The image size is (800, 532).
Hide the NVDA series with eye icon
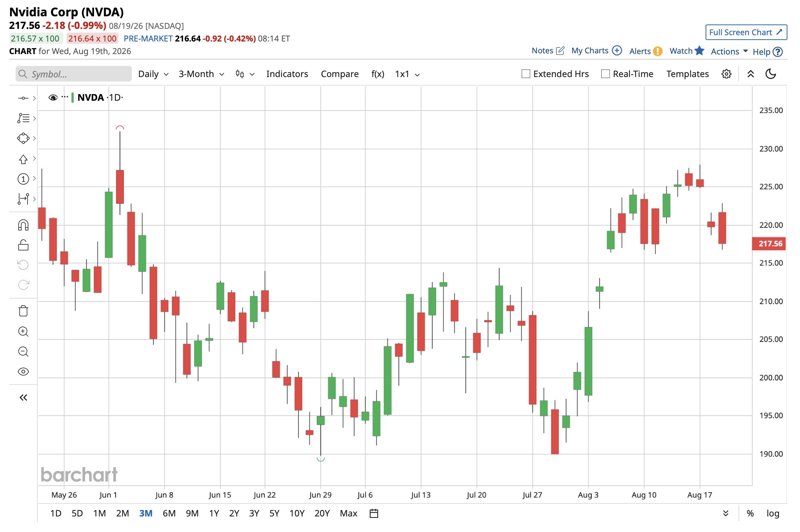[53, 97]
